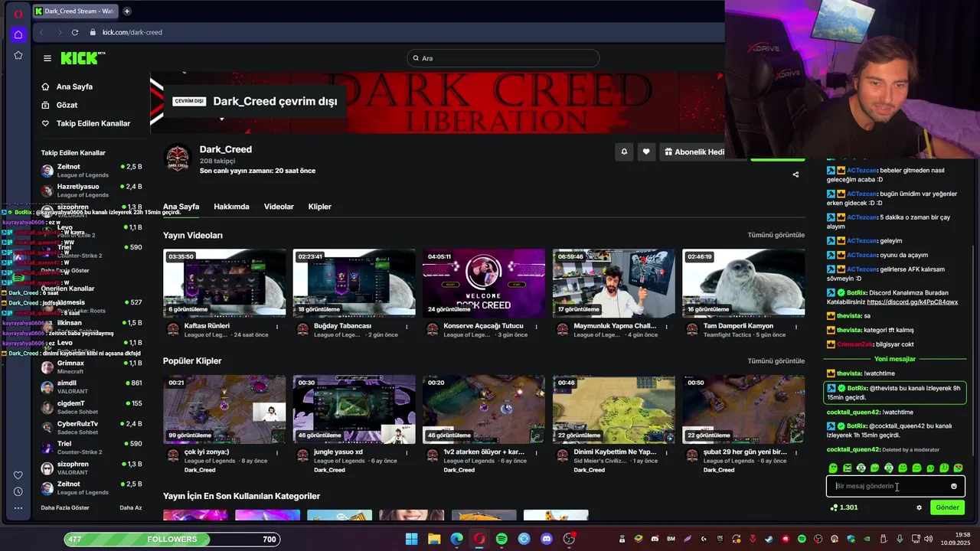Viewport: 980px width, 551px height.
Task: Click the Kick logo
Action: click(x=83, y=58)
